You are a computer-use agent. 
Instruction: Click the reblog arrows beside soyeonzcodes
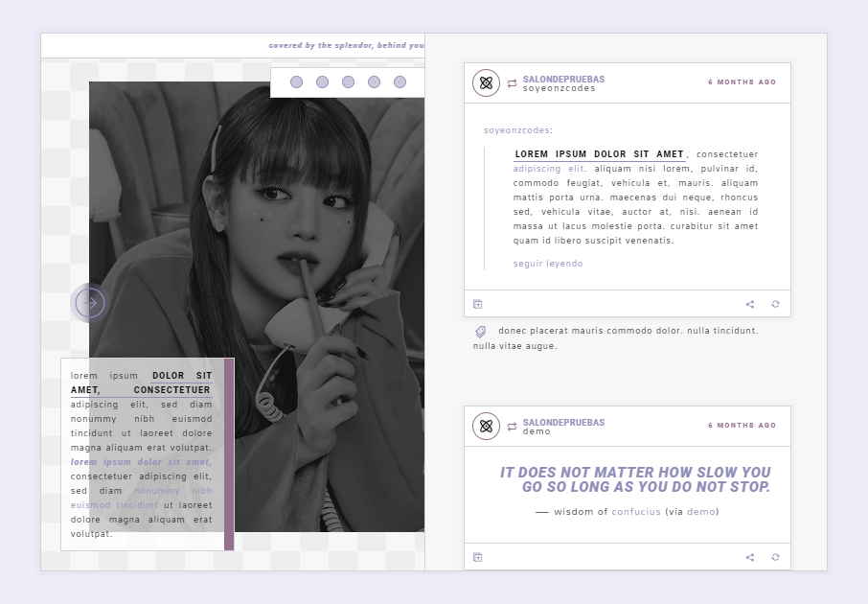[x=512, y=83]
